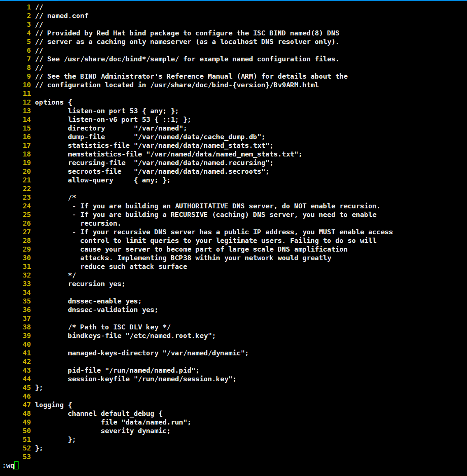Click 'recursion.' on line 26
The image size is (467, 476).
[100, 224]
